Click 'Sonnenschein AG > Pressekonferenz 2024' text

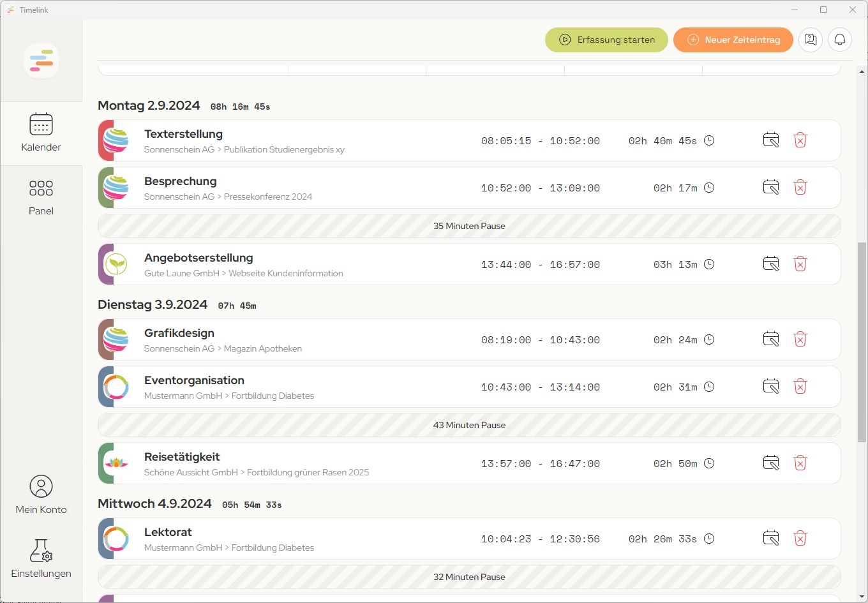(x=228, y=197)
